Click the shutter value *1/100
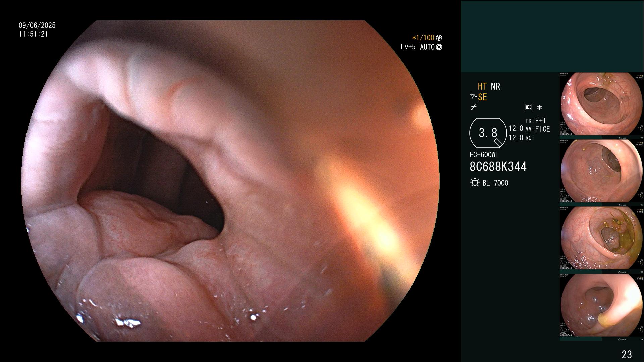The image size is (644, 362). [423, 38]
